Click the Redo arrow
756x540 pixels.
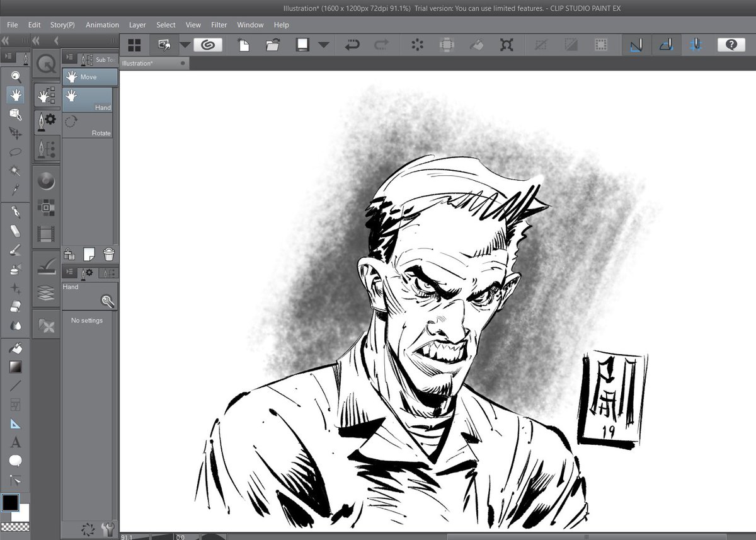click(382, 45)
